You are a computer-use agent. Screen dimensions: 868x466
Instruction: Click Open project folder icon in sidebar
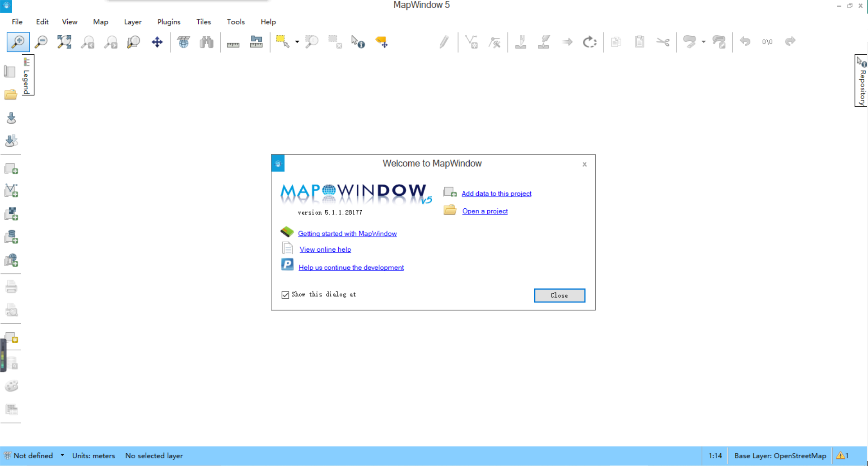tap(10, 94)
